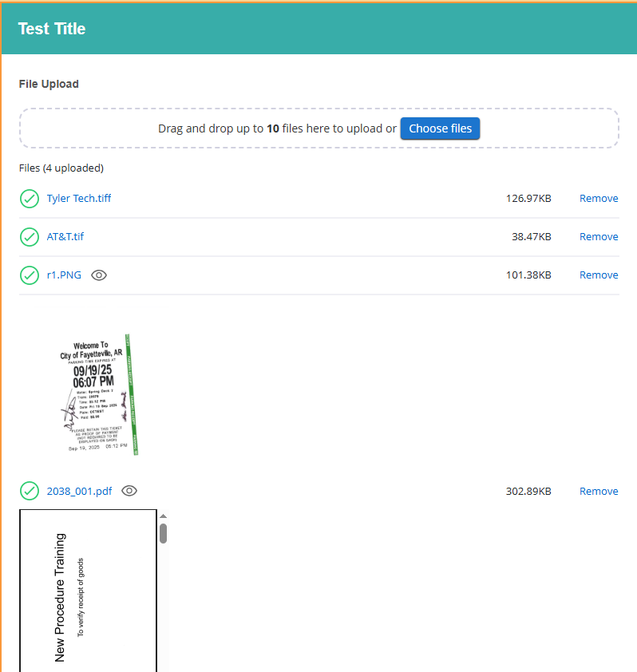The image size is (637, 672).
Task: Remove the r1.PNG file
Action: pos(598,275)
